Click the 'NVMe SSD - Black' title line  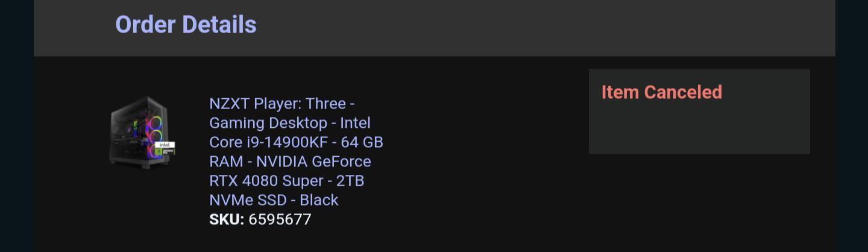tap(274, 200)
